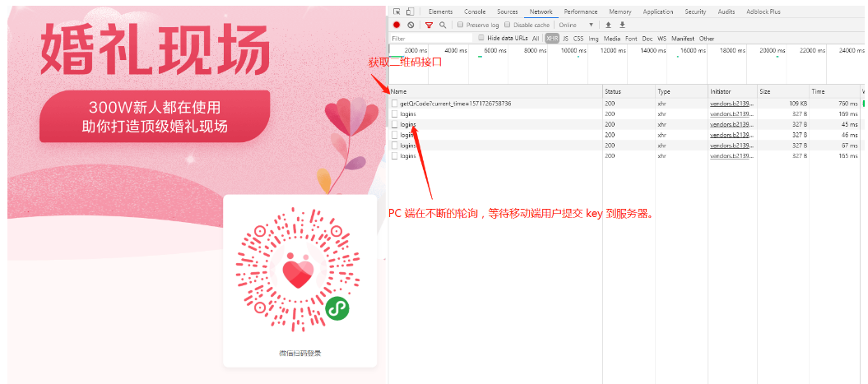Filter requests by Media type
868x384 pixels.
coord(611,39)
